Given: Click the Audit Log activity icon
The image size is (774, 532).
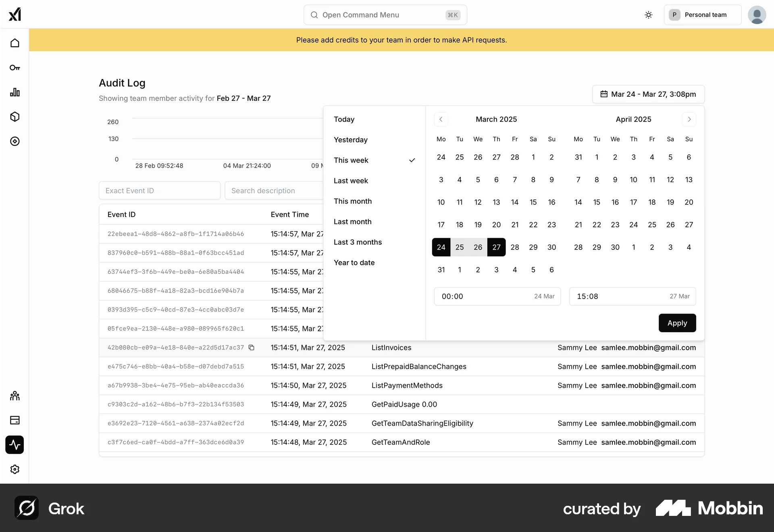Looking at the screenshot, I should point(15,445).
